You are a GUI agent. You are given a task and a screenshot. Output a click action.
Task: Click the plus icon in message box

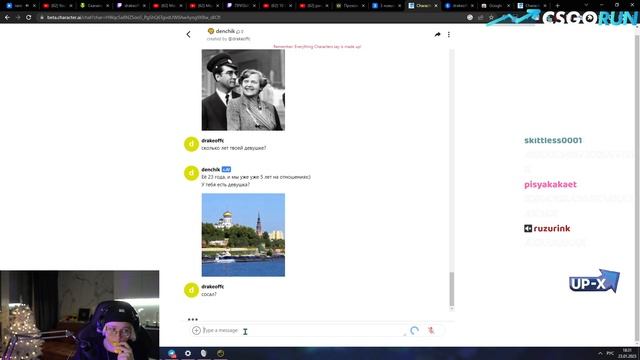(x=196, y=330)
